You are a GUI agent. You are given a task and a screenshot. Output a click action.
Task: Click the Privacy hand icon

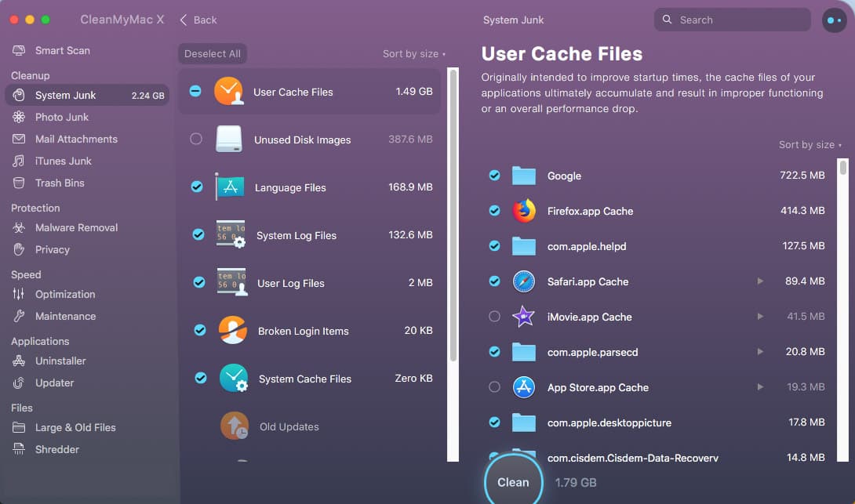point(19,249)
